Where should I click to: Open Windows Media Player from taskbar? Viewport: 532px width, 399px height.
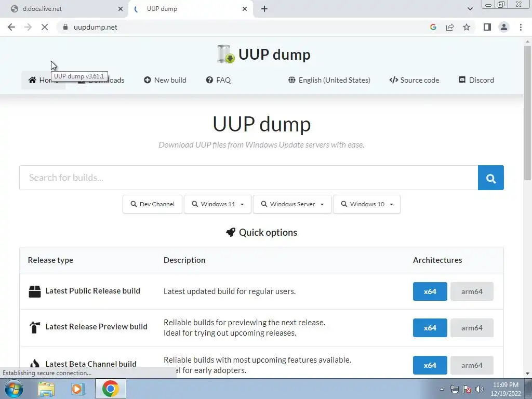[78, 389]
